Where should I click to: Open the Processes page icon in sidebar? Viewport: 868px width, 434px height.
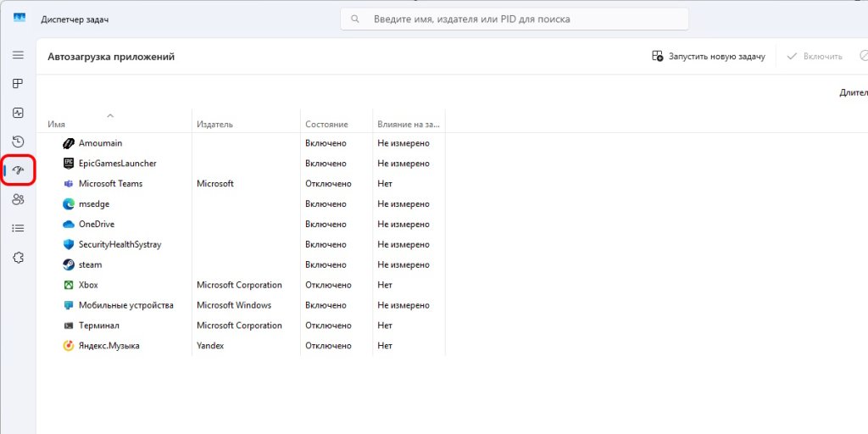19,84
